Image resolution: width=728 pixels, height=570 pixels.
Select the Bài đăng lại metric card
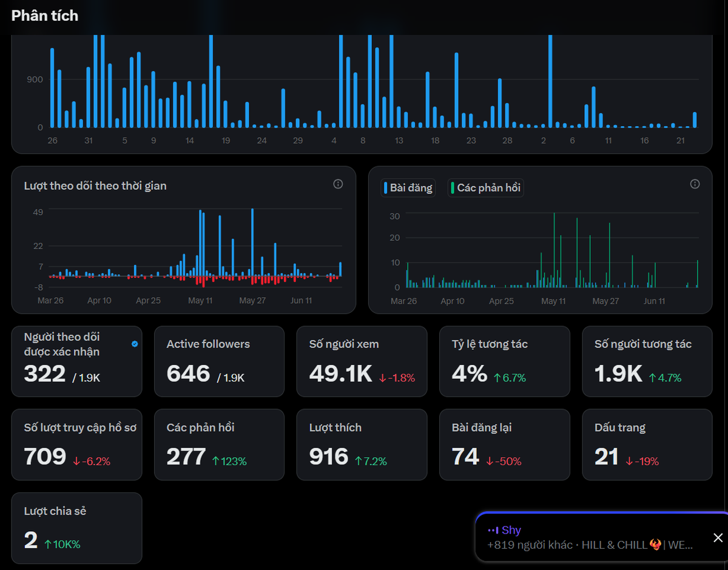click(x=505, y=444)
